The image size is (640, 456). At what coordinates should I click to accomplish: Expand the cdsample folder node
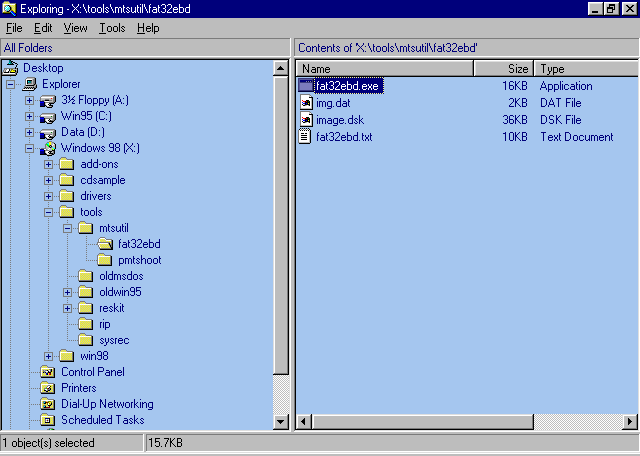click(49, 180)
